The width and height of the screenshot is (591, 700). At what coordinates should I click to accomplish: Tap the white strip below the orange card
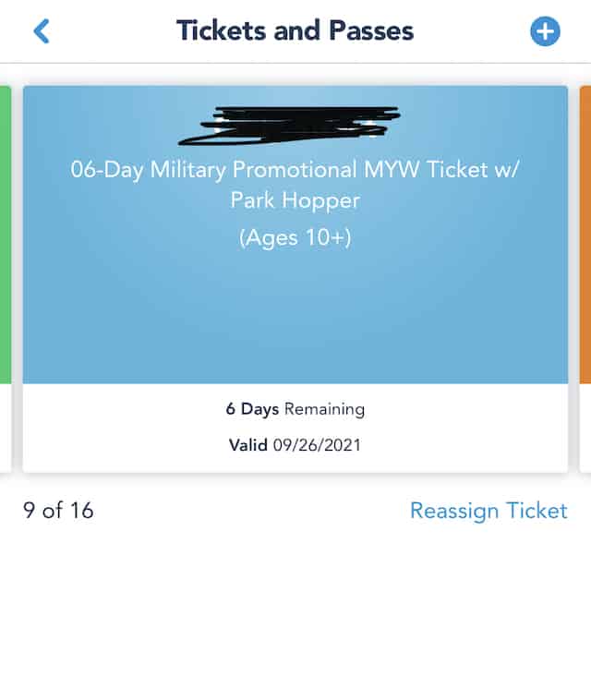coord(585,428)
